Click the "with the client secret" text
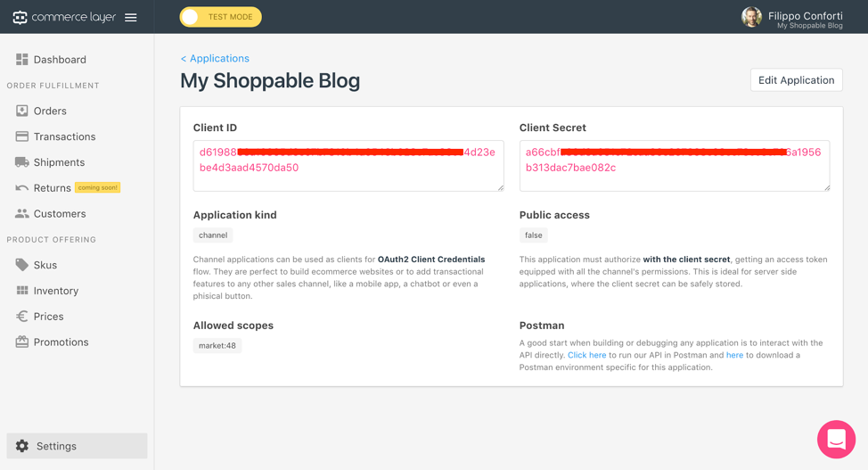Screen dimensions: 868x470 (x=686, y=259)
